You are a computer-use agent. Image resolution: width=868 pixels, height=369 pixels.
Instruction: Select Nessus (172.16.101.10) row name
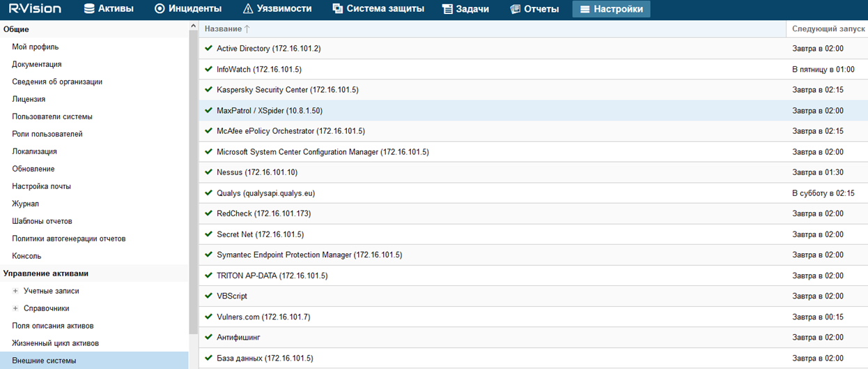257,172
